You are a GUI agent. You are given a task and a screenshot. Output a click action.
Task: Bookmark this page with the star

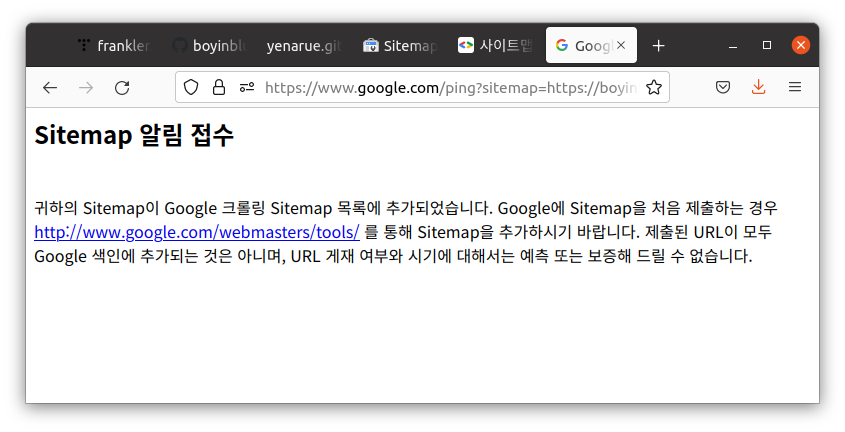coord(654,87)
